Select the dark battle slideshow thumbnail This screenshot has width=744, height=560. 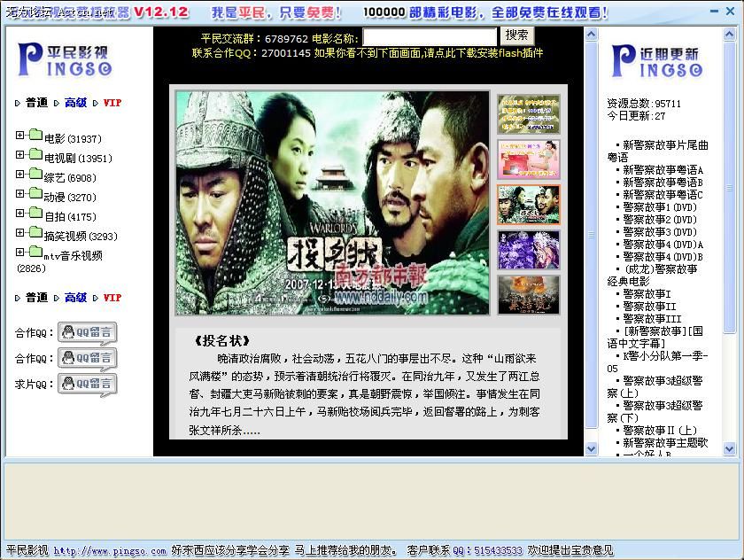[529, 295]
